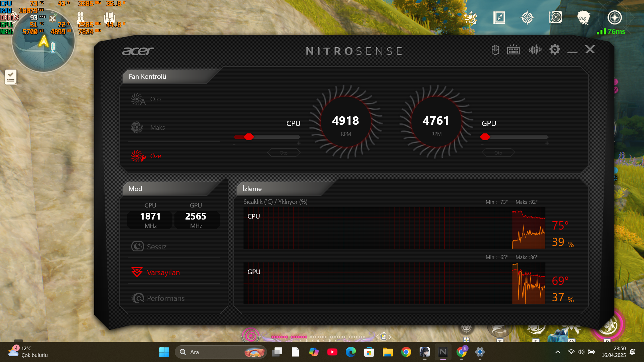
Task: Open Microsoft Store from taskbar
Action: [x=369, y=352]
